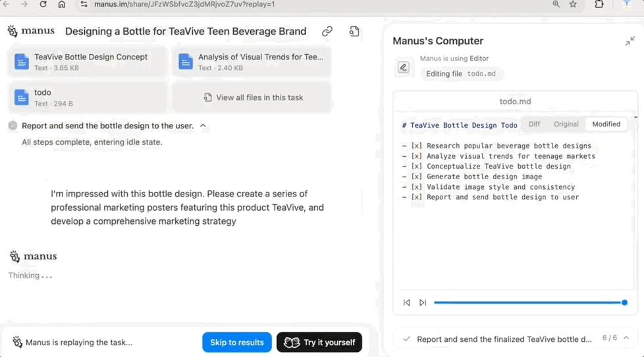Copy the share link icon beside title
The width and height of the screenshot is (644, 357).
[327, 31]
